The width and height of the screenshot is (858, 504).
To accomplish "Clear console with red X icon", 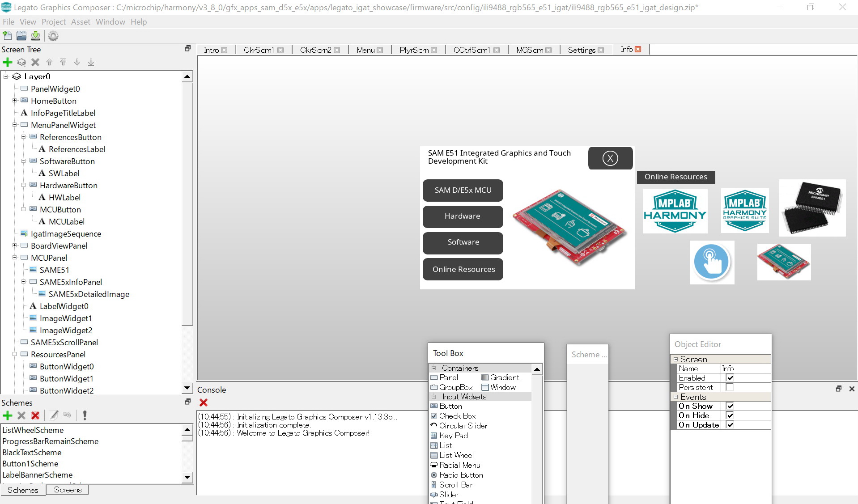I will point(204,402).
